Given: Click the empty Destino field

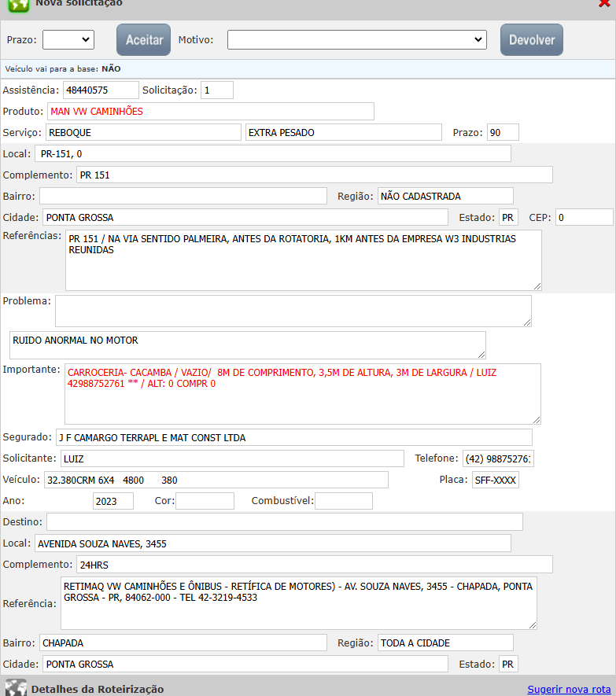Looking at the screenshot, I should [x=284, y=522].
